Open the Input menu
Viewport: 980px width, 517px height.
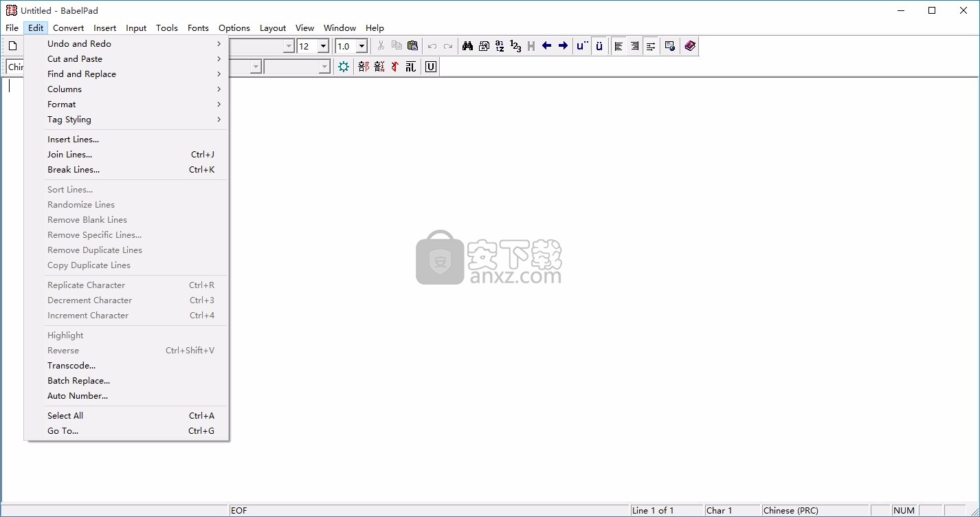[x=136, y=28]
